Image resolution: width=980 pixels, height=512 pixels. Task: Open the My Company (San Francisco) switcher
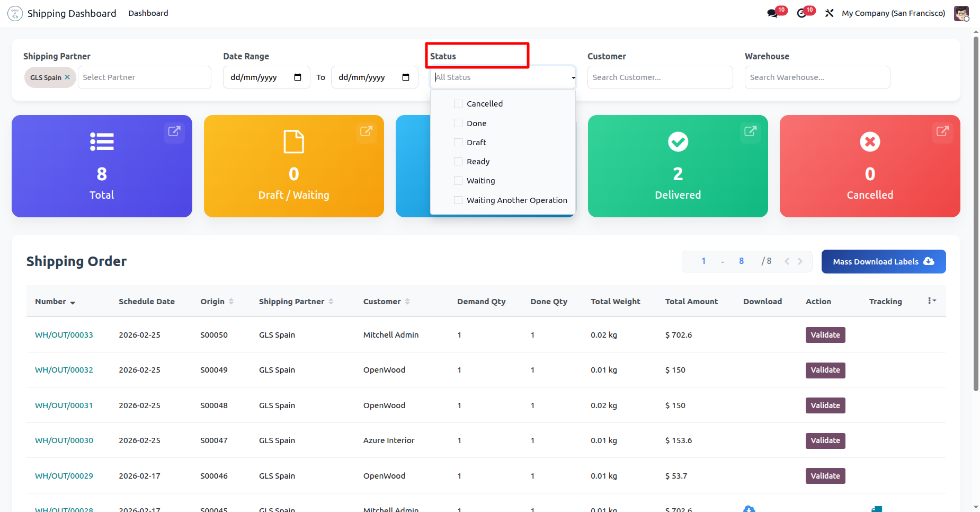[893, 13]
